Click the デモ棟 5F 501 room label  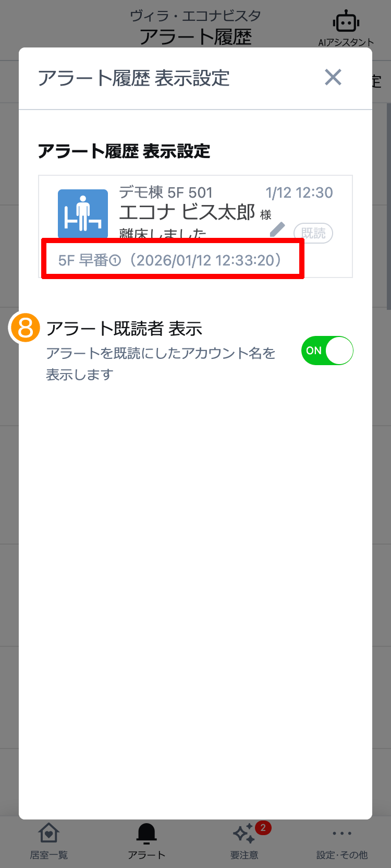(166, 192)
